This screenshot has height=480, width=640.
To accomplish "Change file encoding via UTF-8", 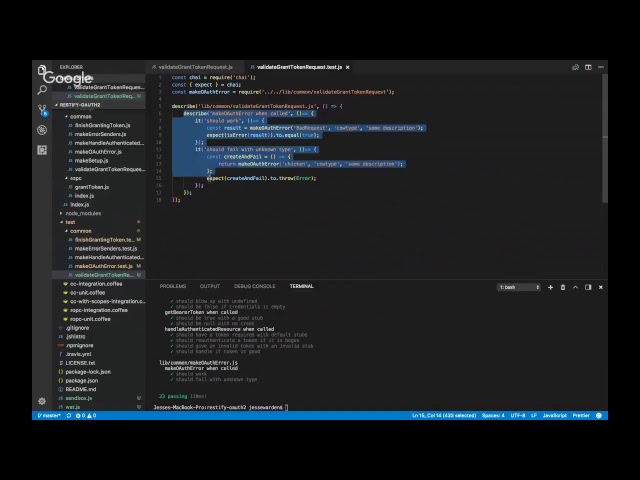I will 518,416.
